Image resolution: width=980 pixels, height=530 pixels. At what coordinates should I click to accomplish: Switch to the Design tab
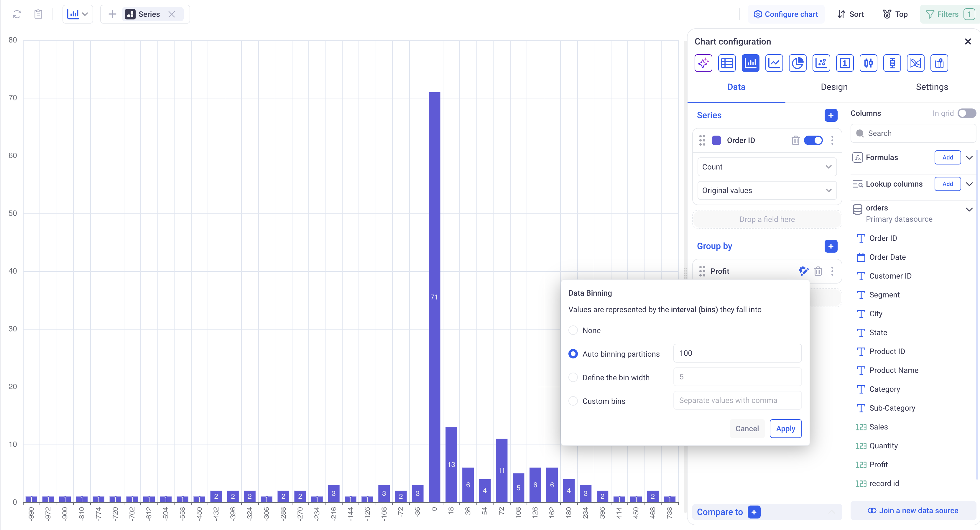click(x=834, y=87)
